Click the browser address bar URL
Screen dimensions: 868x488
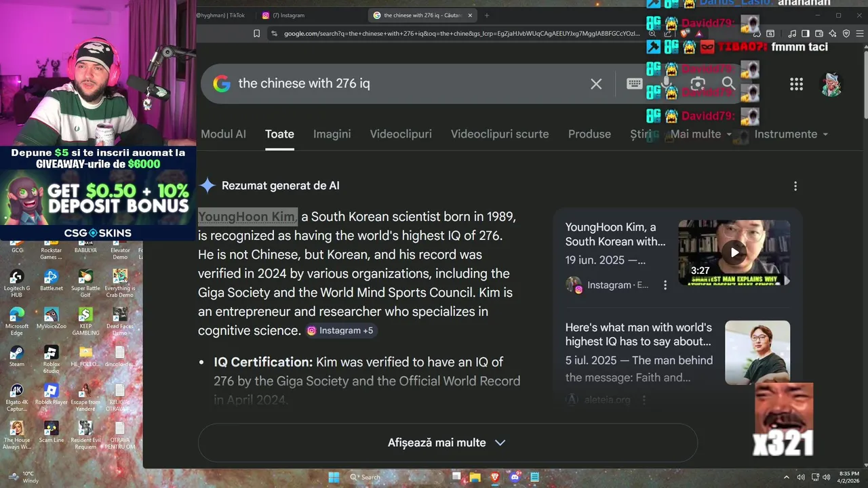(461, 33)
